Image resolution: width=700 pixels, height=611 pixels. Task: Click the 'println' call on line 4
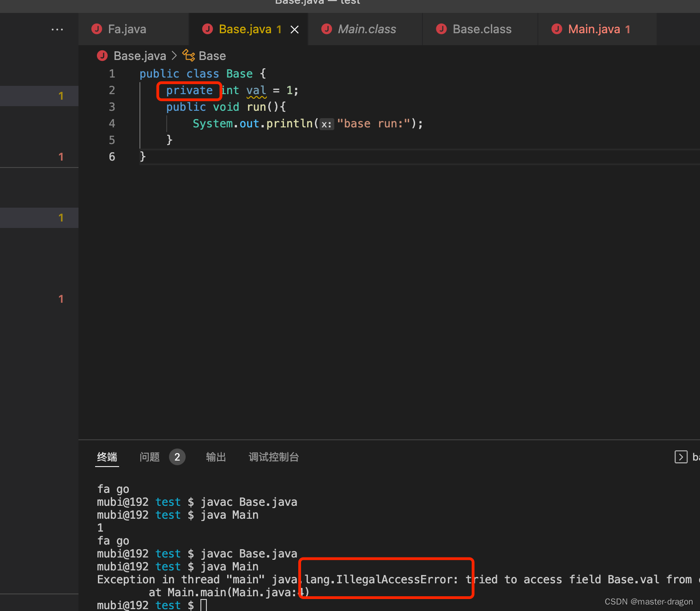[290, 124]
